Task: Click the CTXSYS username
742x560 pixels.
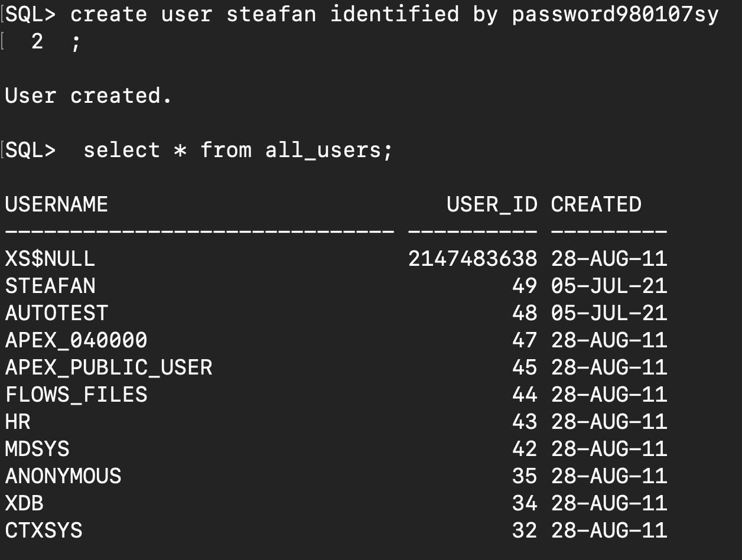Action: click(x=44, y=530)
